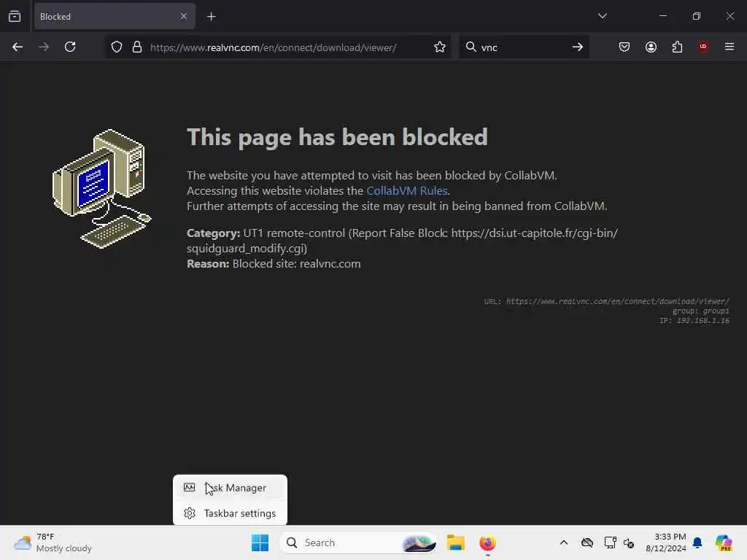Restore down the Firefox window
Screen dimensions: 747x560
[x=697, y=16]
